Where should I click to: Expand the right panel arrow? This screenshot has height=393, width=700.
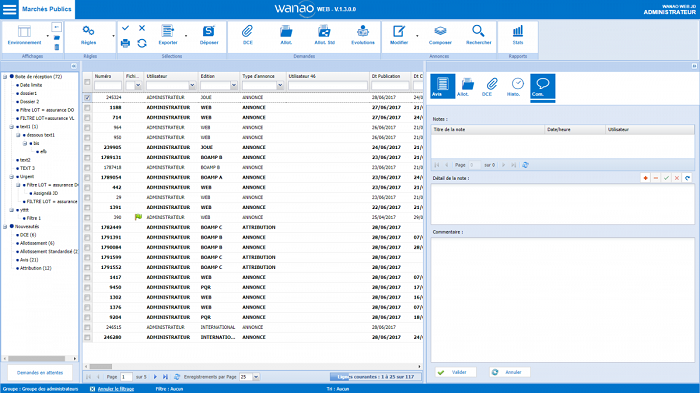tap(694, 66)
